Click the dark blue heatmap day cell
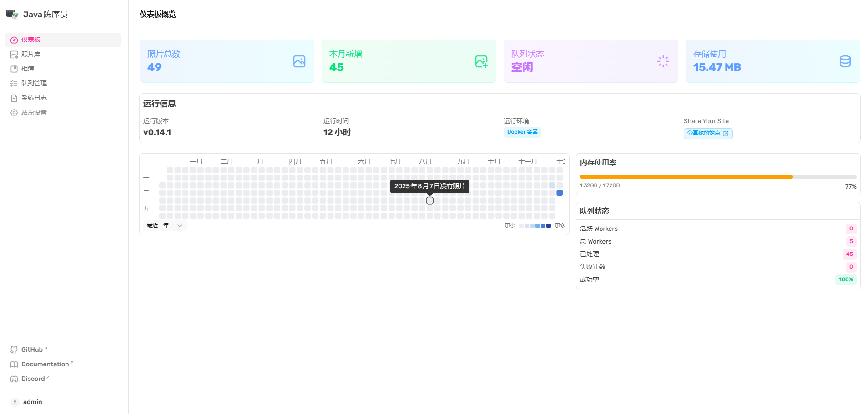The image size is (868, 414). pyautogui.click(x=560, y=193)
